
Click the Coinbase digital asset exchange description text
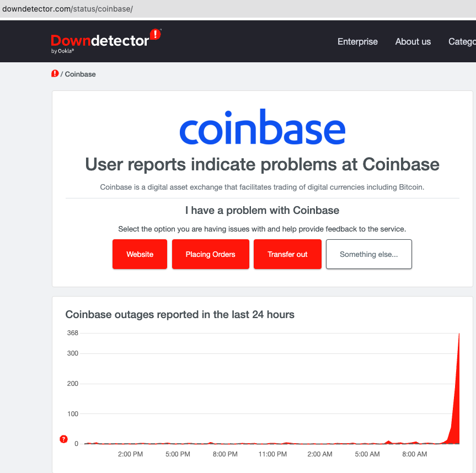[263, 187]
